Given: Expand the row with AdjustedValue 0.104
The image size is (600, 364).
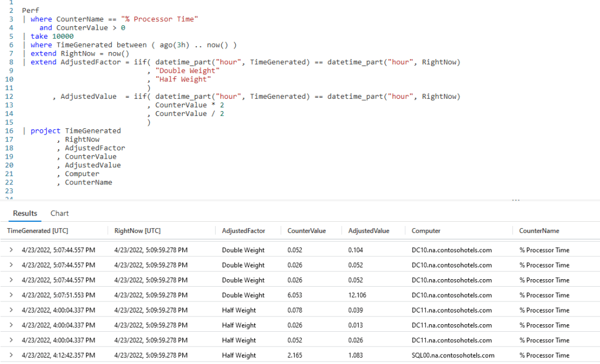Looking at the screenshot, I should (x=11, y=250).
